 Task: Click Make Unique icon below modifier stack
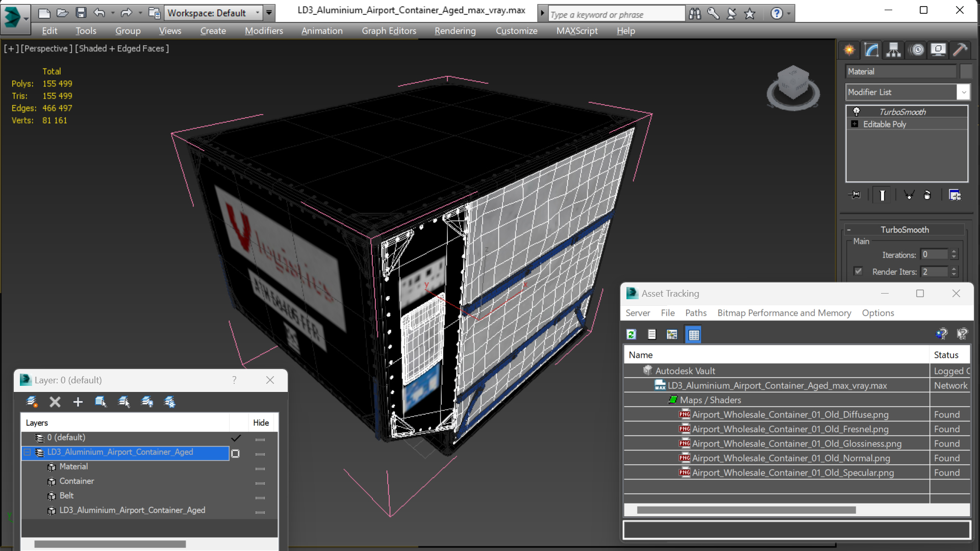pyautogui.click(x=909, y=195)
